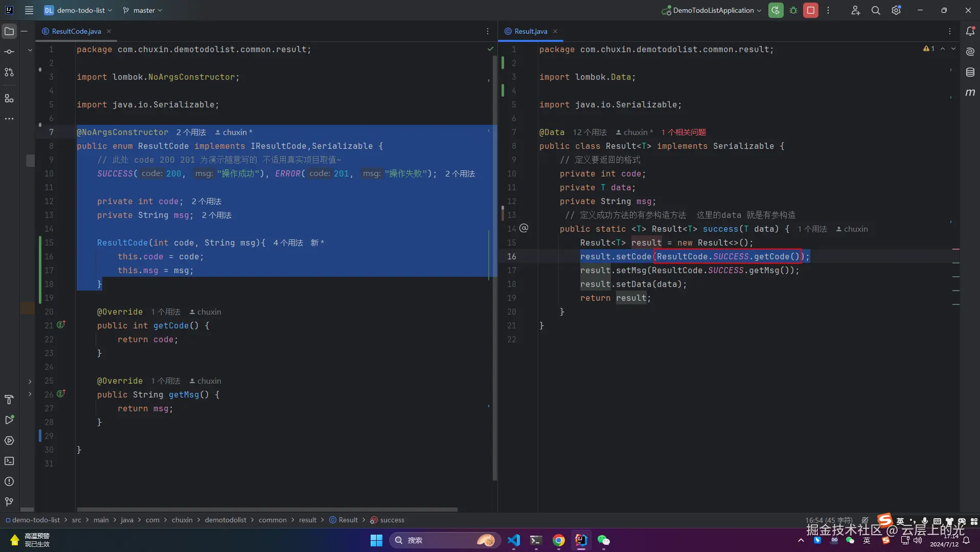980x552 pixels.
Task: Open the Services tool window
Action: (9, 440)
